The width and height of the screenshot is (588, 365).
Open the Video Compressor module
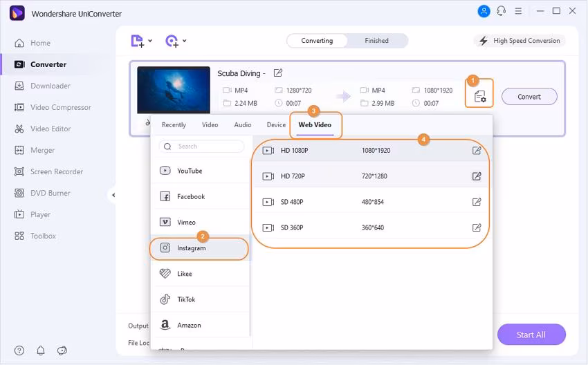coord(53,107)
